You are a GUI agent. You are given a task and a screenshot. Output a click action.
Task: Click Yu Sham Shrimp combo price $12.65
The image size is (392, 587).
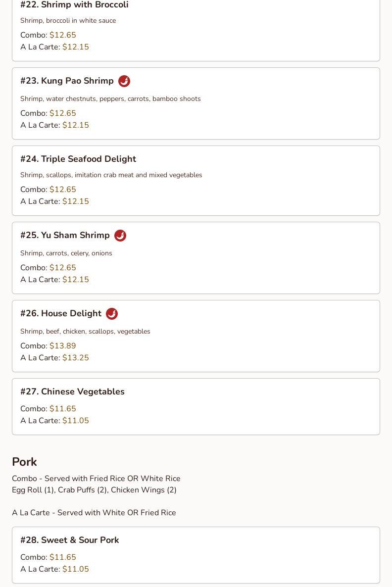click(x=62, y=267)
